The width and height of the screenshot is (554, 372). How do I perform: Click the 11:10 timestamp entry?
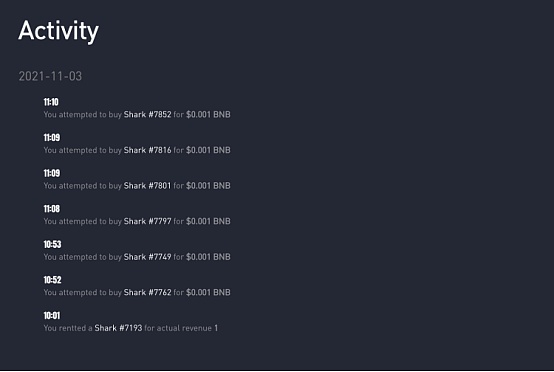point(51,102)
